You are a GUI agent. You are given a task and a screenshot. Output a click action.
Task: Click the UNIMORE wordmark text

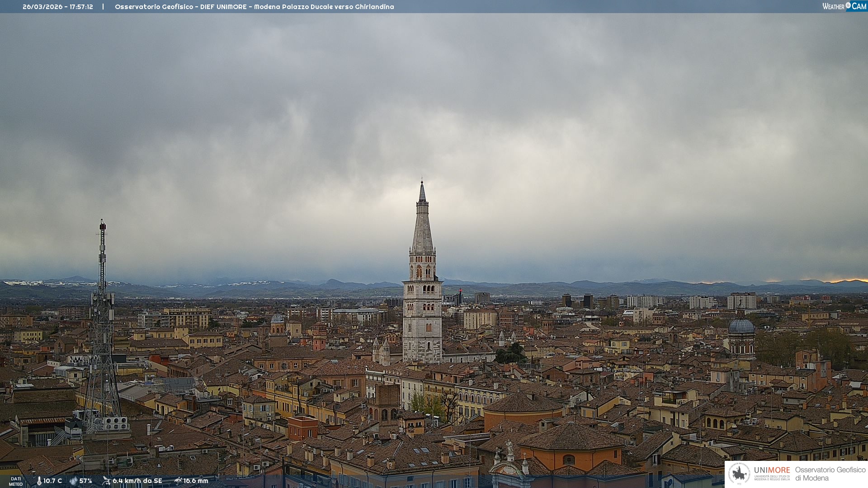click(x=772, y=470)
